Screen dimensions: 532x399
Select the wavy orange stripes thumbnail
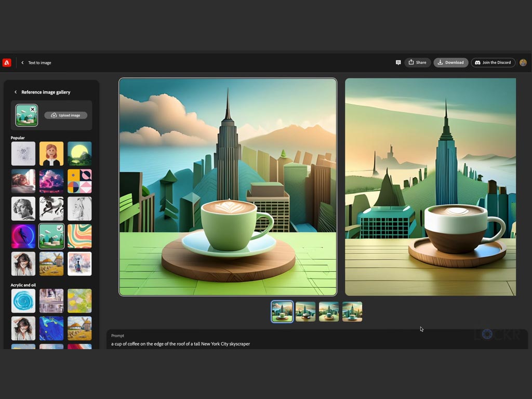[x=79, y=236]
